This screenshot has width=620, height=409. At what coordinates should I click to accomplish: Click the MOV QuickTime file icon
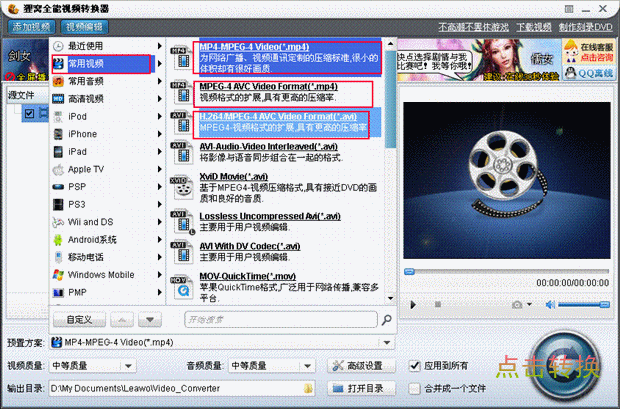[182, 287]
